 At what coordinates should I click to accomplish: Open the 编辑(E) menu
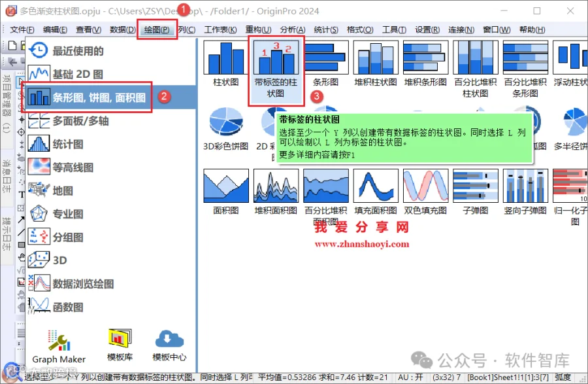pyautogui.click(x=55, y=29)
